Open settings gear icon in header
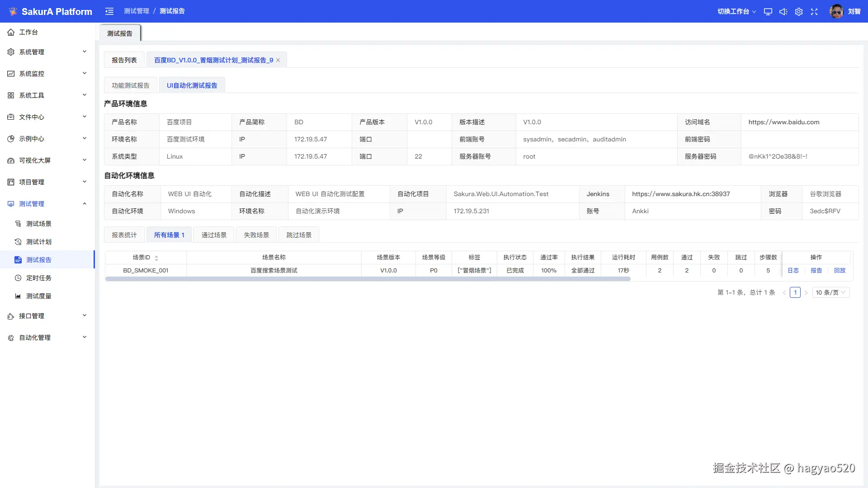 (799, 12)
